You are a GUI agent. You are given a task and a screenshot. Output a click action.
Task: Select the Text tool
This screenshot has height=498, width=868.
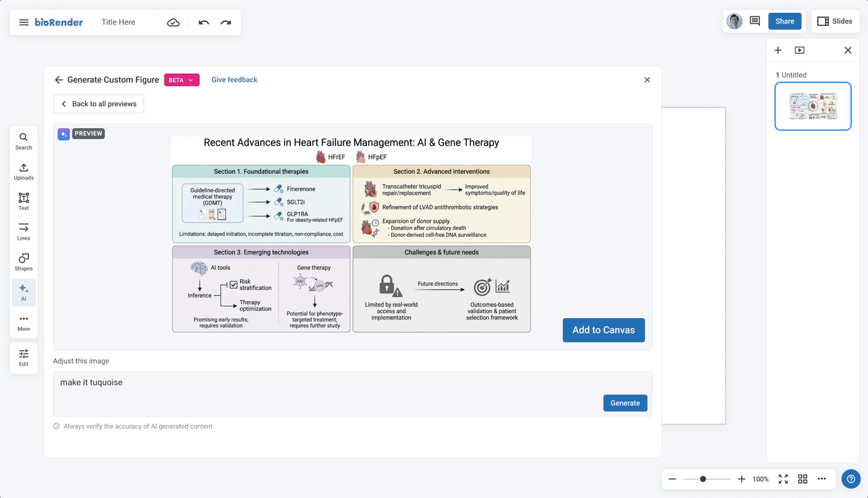click(23, 201)
